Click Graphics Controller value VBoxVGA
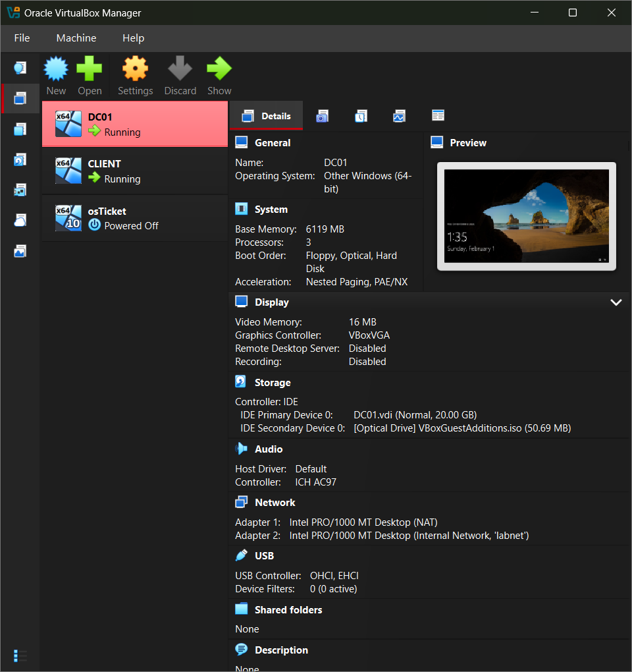 pyautogui.click(x=369, y=335)
